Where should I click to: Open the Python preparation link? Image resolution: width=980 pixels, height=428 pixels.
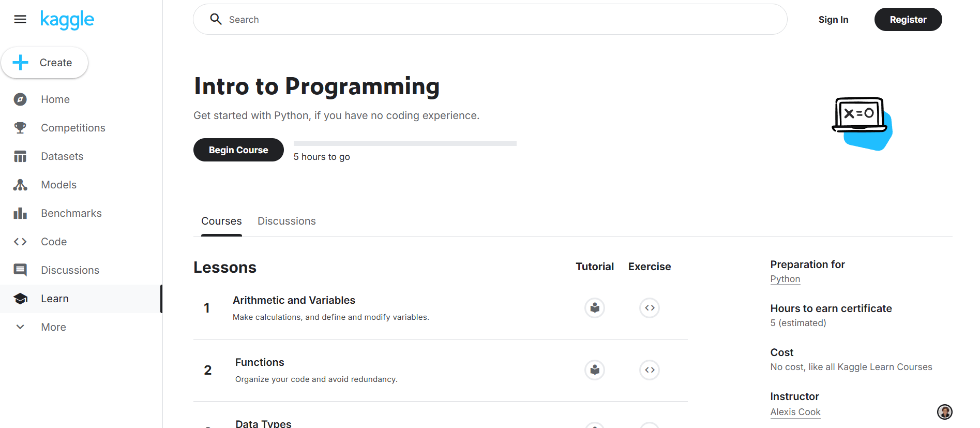coord(785,279)
